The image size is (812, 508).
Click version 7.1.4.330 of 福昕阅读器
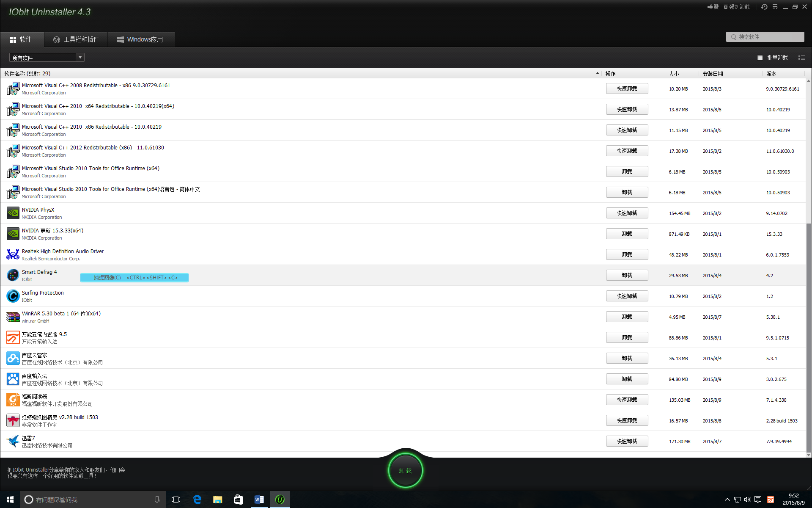tap(776, 400)
